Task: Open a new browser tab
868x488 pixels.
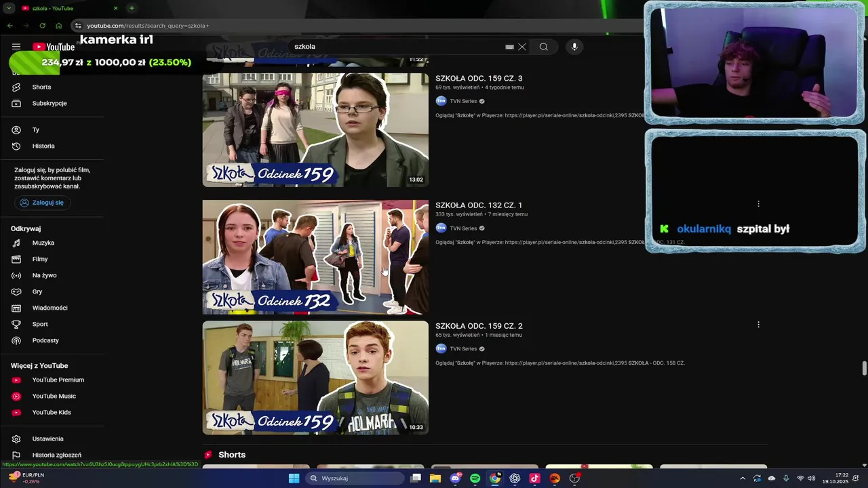Action: pyautogui.click(x=132, y=8)
